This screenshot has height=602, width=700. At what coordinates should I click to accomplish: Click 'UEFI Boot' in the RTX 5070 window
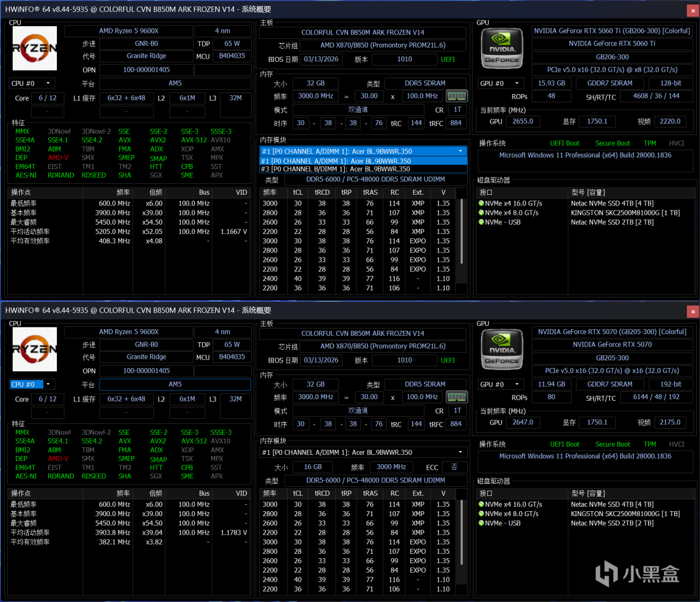(564, 445)
